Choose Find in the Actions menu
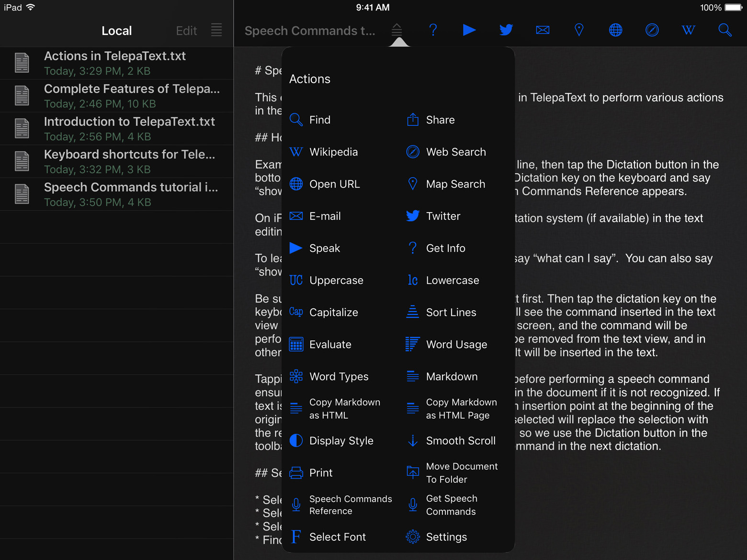The image size is (747, 560). pos(310,120)
